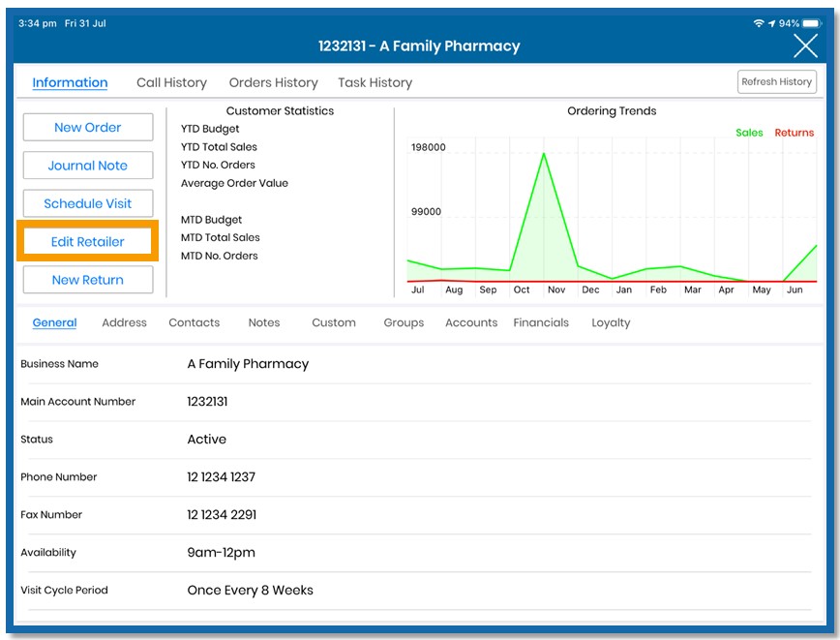Click the Nov month label on chart

click(x=556, y=290)
